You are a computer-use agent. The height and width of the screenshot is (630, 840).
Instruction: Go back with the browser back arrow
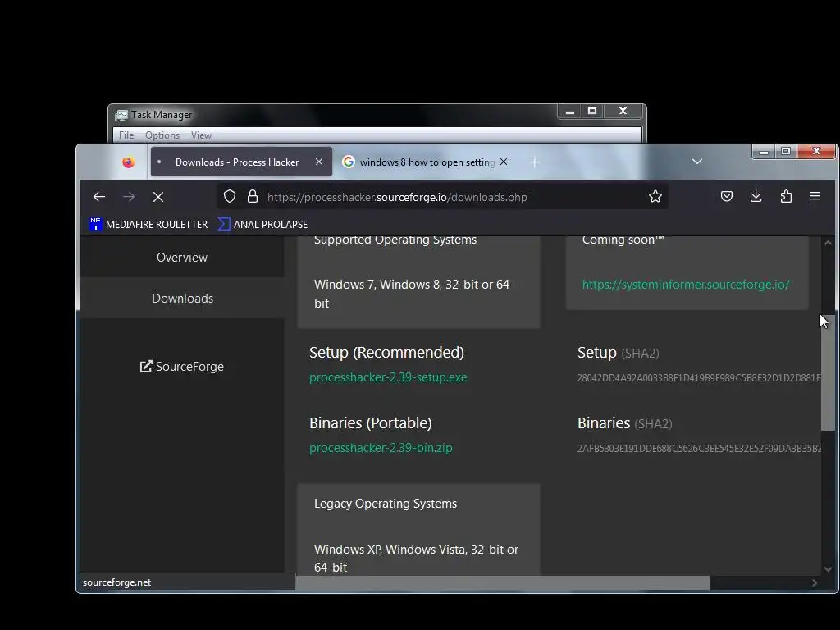click(x=99, y=197)
